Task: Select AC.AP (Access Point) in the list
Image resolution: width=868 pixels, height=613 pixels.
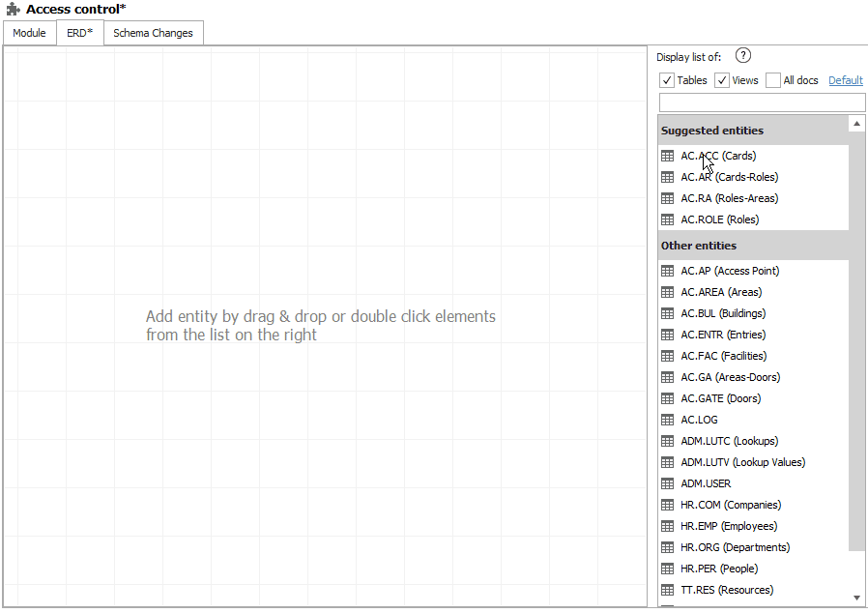Action: click(730, 271)
